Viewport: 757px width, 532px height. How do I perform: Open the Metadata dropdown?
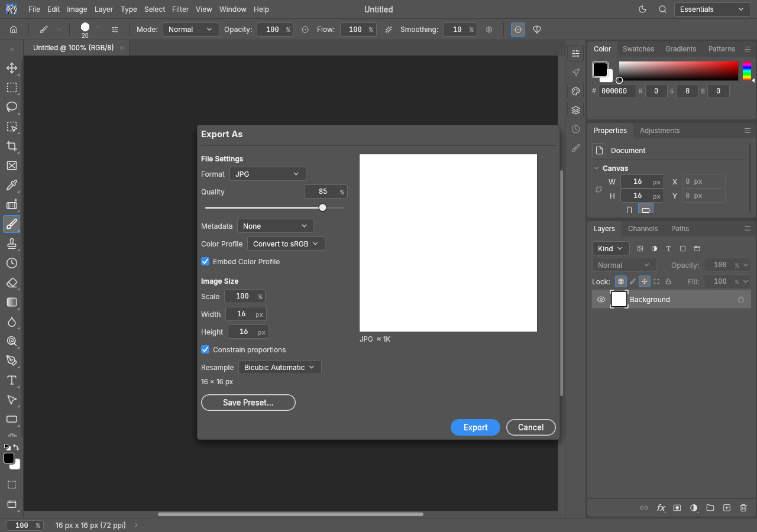tap(275, 226)
